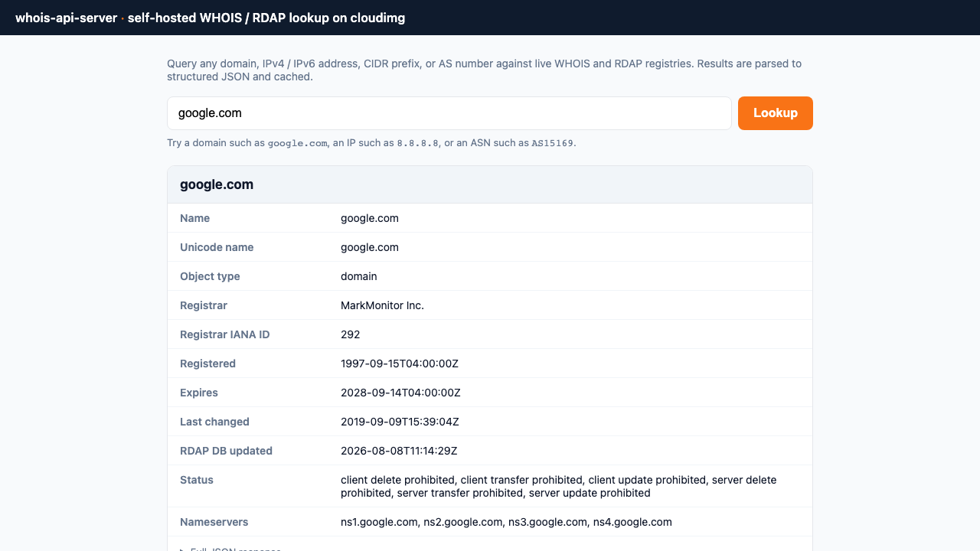Click the google.com value in the Name row

click(370, 218)
